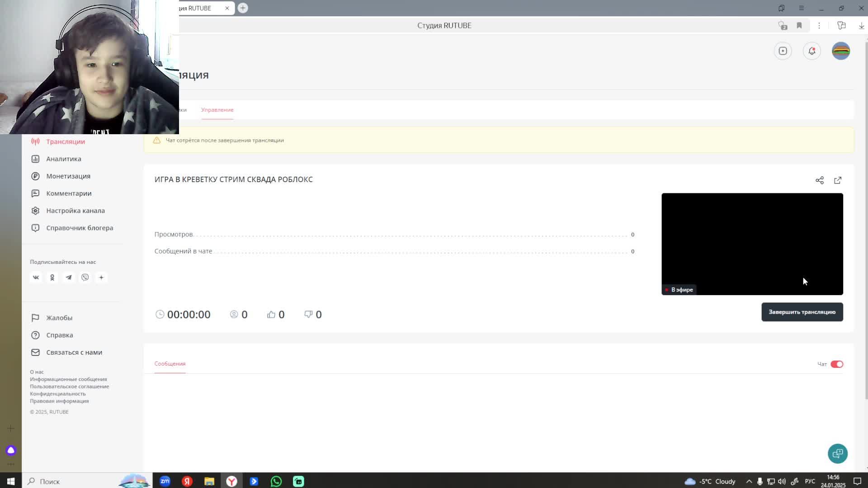The width and height of the screenshot is (868, 488).
Task: Open the burger profile avatar menu
Action: coord(841,51)
